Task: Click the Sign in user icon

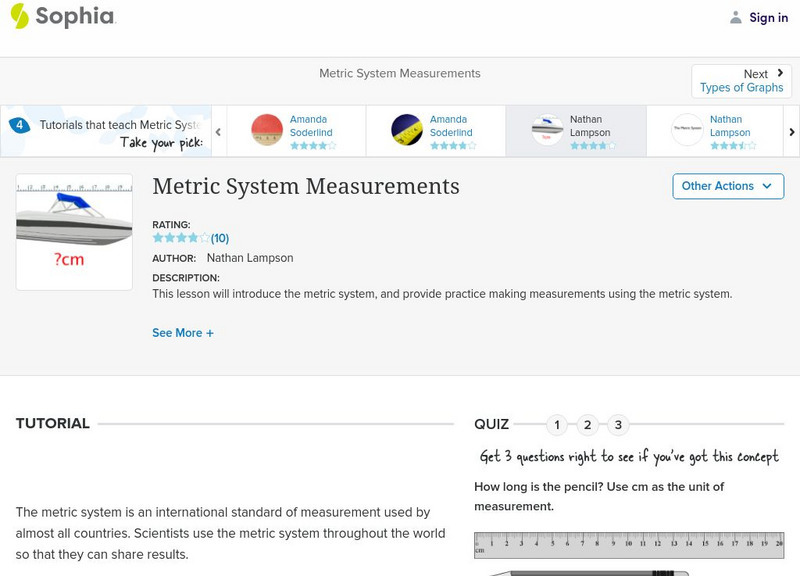Action: coord(736,17)
